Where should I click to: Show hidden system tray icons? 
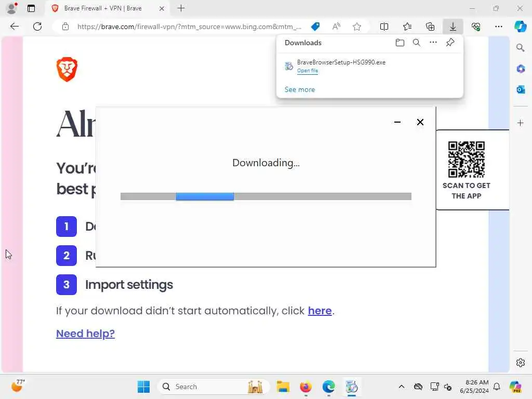pos(402,387)
